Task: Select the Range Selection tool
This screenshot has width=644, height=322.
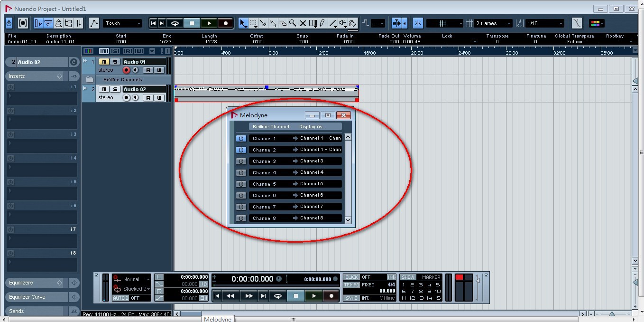Action: pyautogui.click(x=253, y=23)
